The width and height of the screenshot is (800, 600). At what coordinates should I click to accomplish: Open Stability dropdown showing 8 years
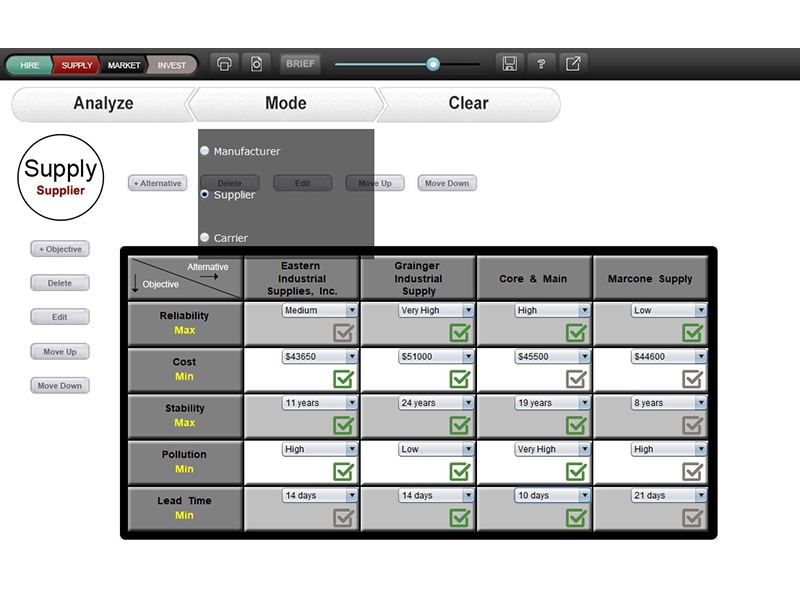(x=669, y=403)
